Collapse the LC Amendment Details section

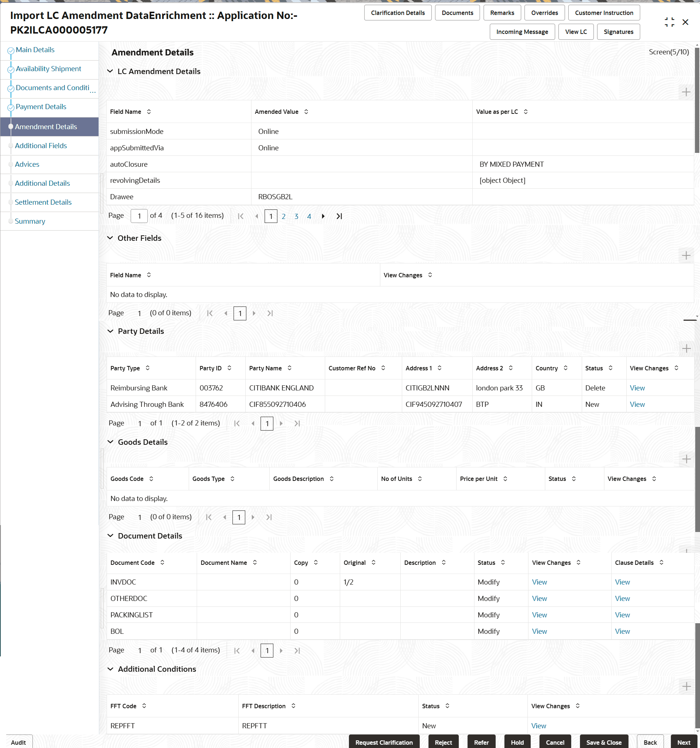pyautogui.click(x=109, y=71)
